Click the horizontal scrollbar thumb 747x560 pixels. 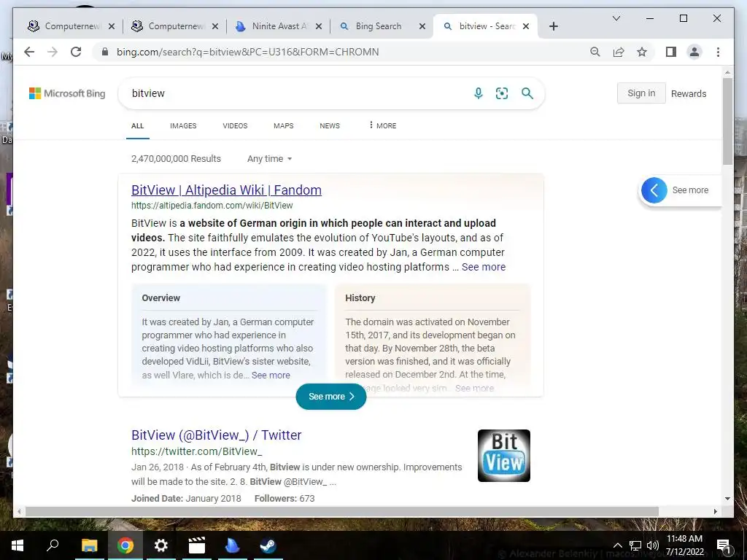pyautogui.click(x=341, y=511)
